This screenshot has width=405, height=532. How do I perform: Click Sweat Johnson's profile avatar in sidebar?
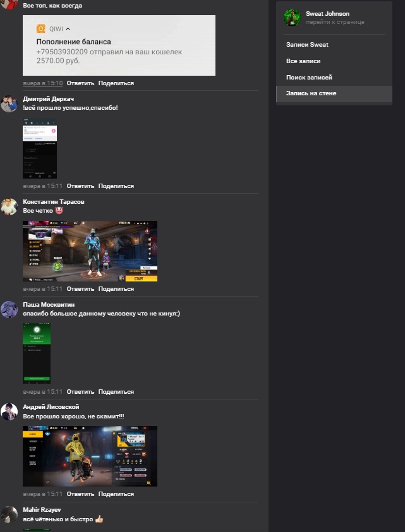pos(292,18)
